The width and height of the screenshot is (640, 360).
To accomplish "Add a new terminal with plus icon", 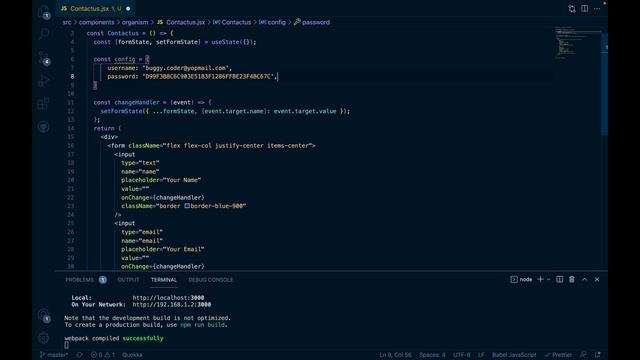I will pyautogui.click(x=540, y=279).
